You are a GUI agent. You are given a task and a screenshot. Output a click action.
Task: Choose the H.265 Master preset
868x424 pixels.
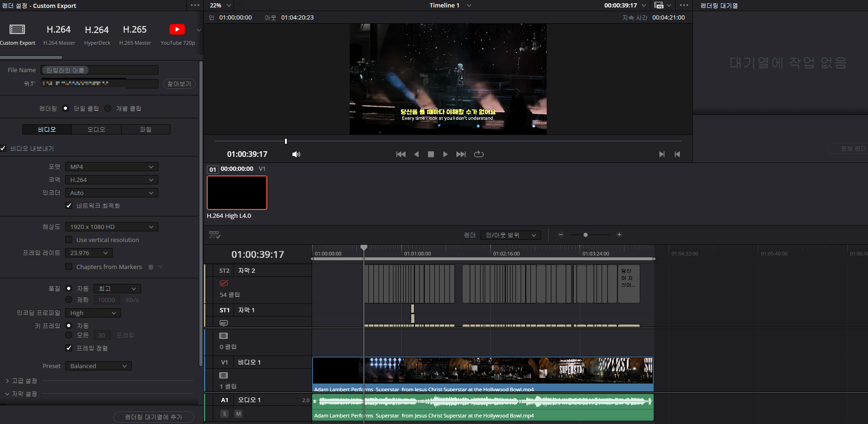135,35
